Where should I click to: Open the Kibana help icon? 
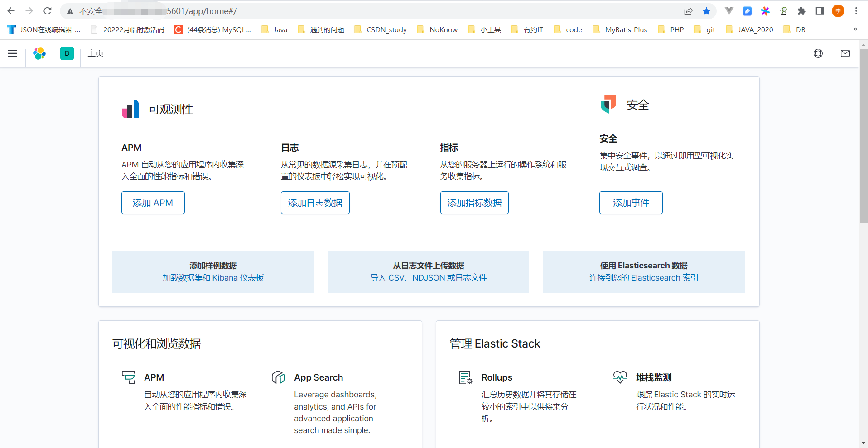[x=818, y=53]
